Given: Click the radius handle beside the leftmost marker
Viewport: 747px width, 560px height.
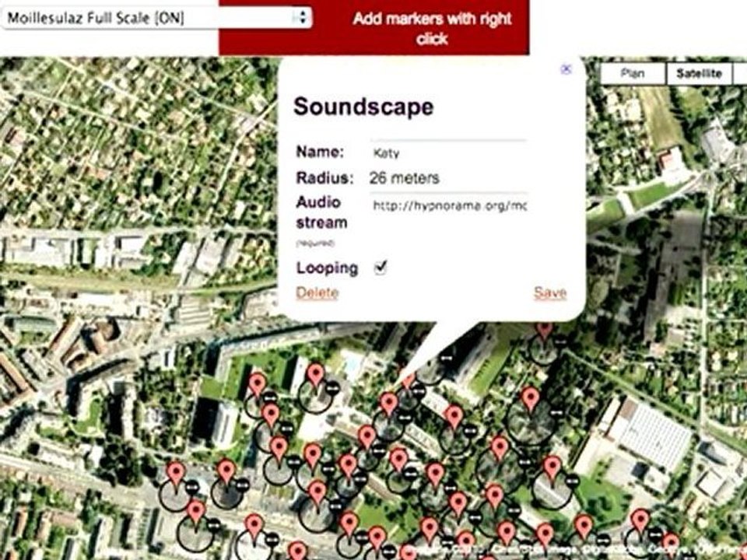Looking at the screenshot, I should (191, 486).
